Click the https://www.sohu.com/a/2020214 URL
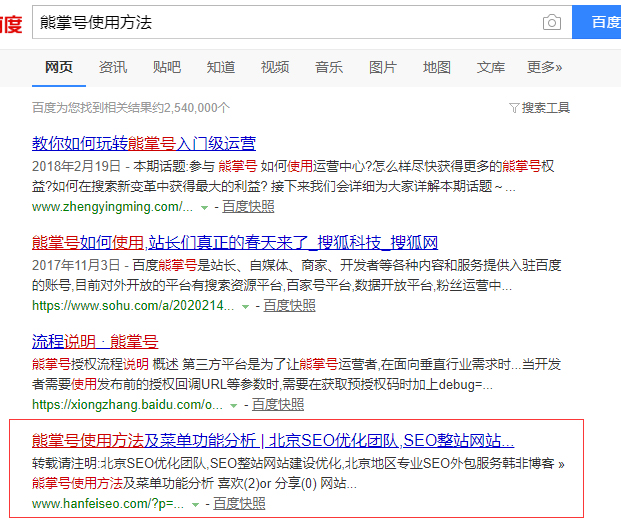The width and height of the screenshot is (621, 522). click(x=133, y=306)
